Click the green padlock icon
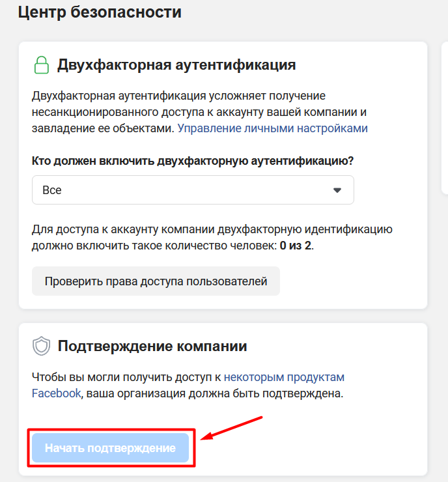448x482 pixels. pos(41,65)
